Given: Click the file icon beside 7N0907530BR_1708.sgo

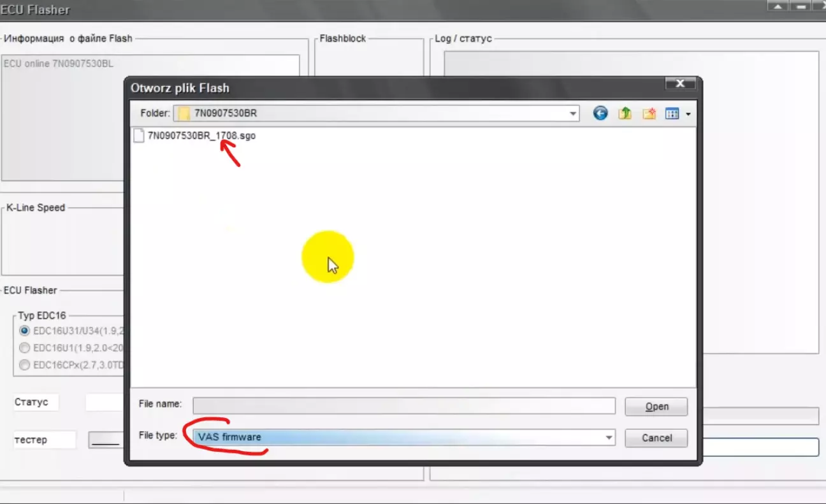Looking at the screenshot, I should 139,136.
